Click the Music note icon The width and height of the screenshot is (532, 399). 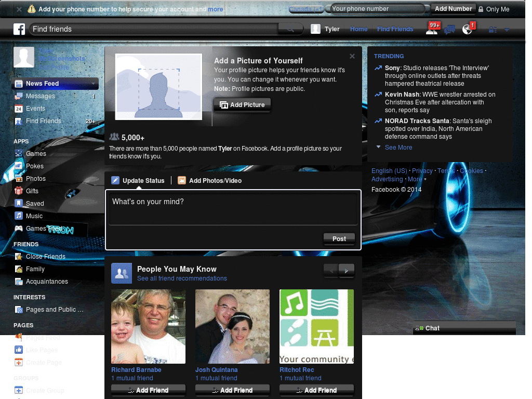point(19,216)
